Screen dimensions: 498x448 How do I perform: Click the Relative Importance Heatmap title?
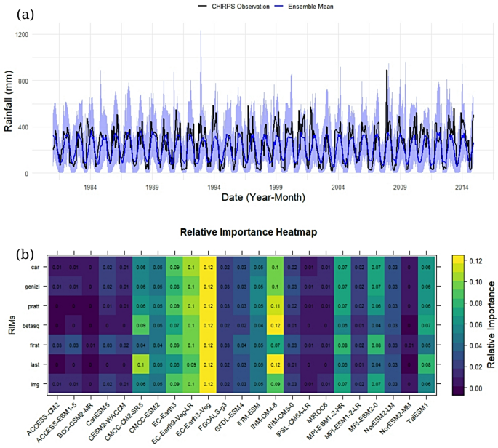point(249,232)
